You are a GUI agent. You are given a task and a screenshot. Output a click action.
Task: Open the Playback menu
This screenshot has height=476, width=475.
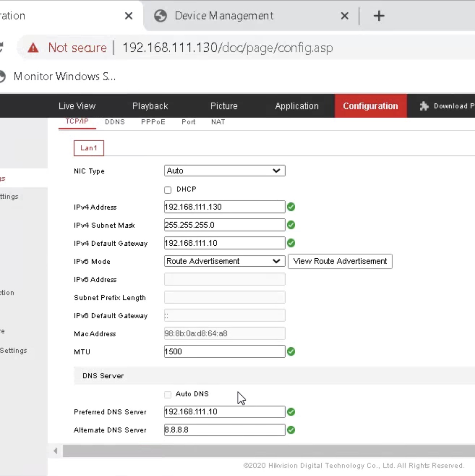pyautogui.click(x=150, y=106)
